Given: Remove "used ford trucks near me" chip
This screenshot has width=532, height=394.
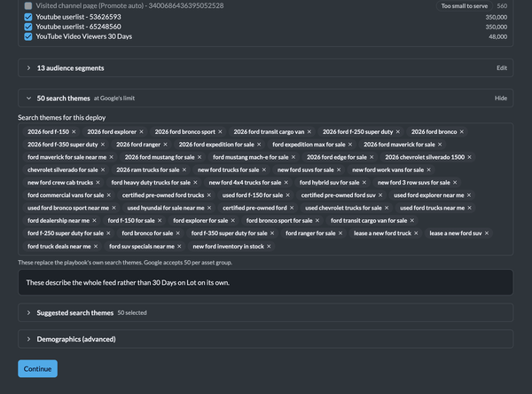Looking at the screenshot, I should click(469, 208).
